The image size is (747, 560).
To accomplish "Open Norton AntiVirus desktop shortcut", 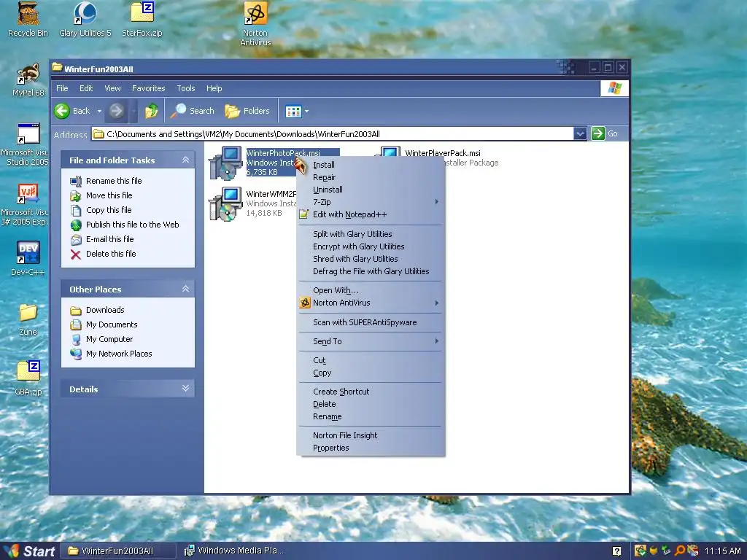I will 255,24.
